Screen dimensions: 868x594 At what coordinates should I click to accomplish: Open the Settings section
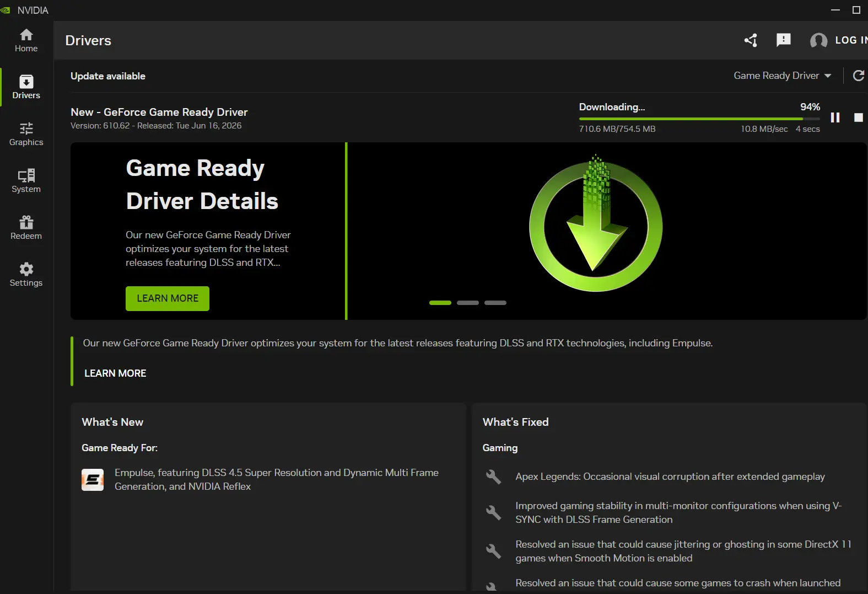[x=26, y=275]
